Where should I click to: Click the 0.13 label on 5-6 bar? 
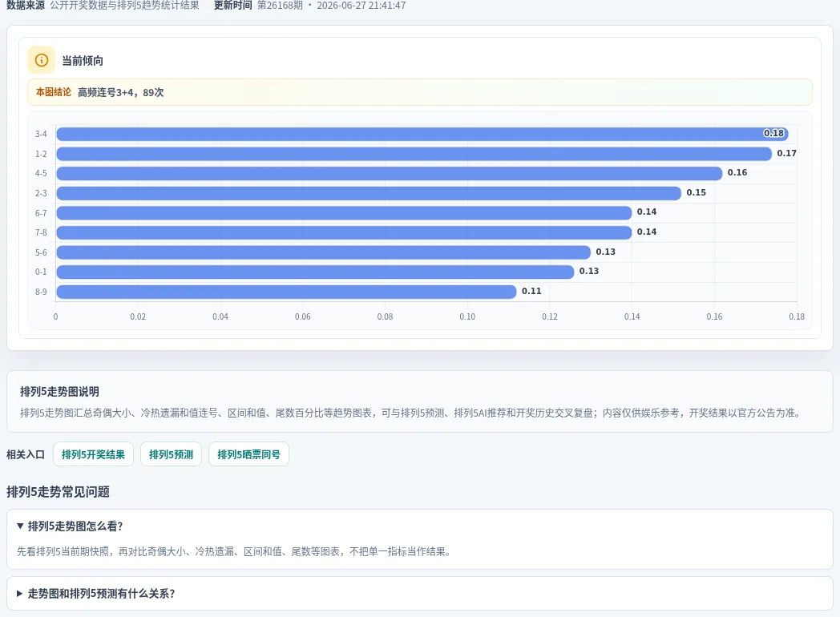pos(605,252)
